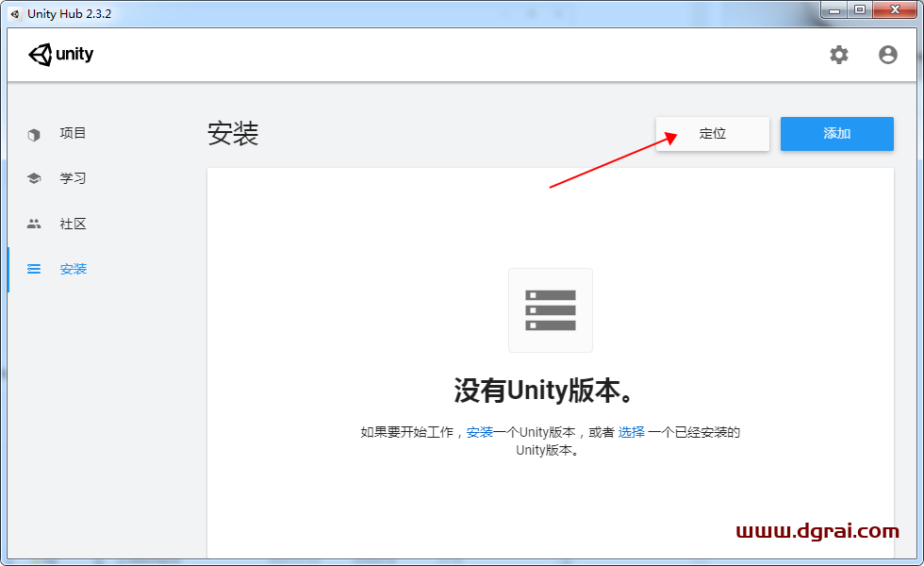Click the blue 添加 button

point(837,134)
